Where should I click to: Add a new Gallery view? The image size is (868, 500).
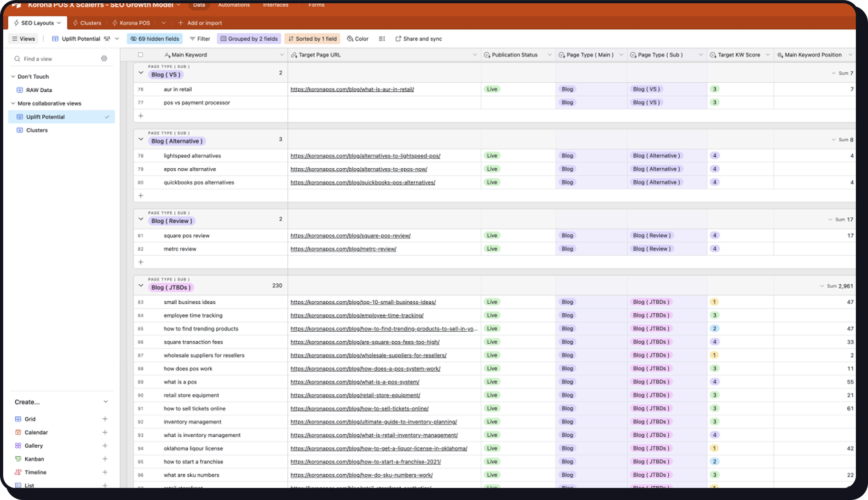click(x=105, y=446)
